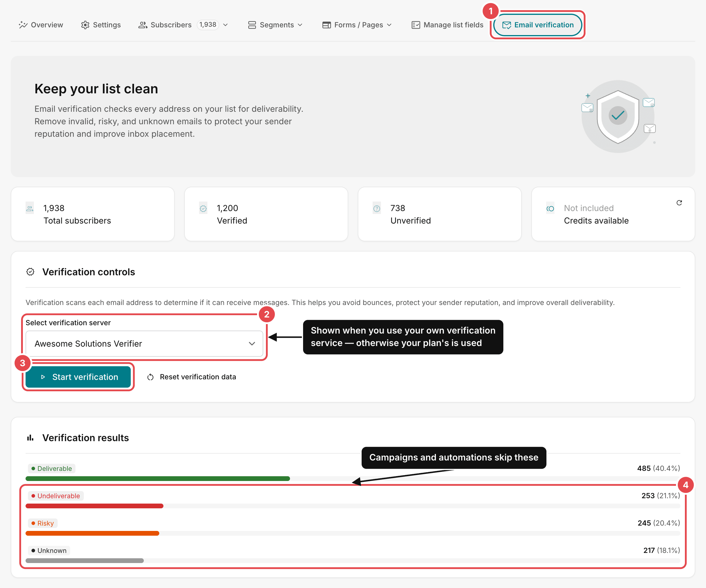The width and height of the screenshot is (706, 588).
Task: Go to the Settings tab
Action: [x=101, y=25]
